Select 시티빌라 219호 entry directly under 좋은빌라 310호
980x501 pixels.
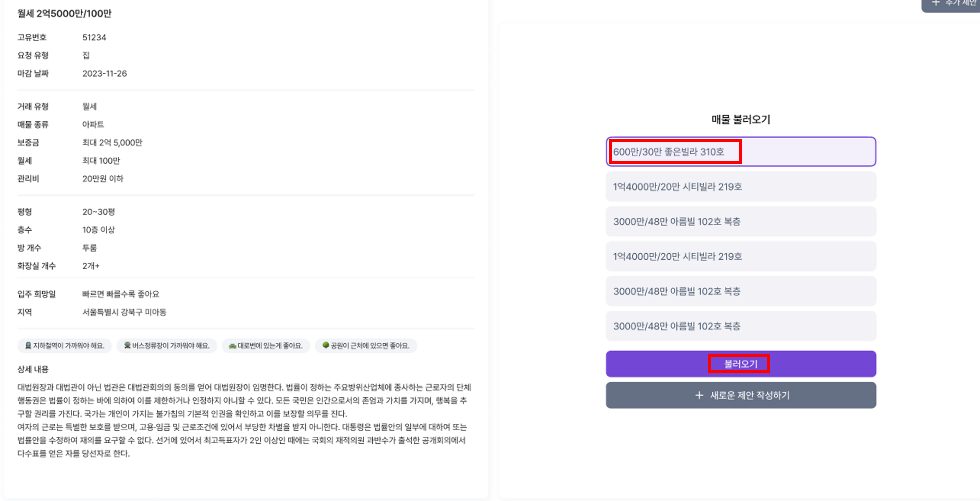click(741, 187)
